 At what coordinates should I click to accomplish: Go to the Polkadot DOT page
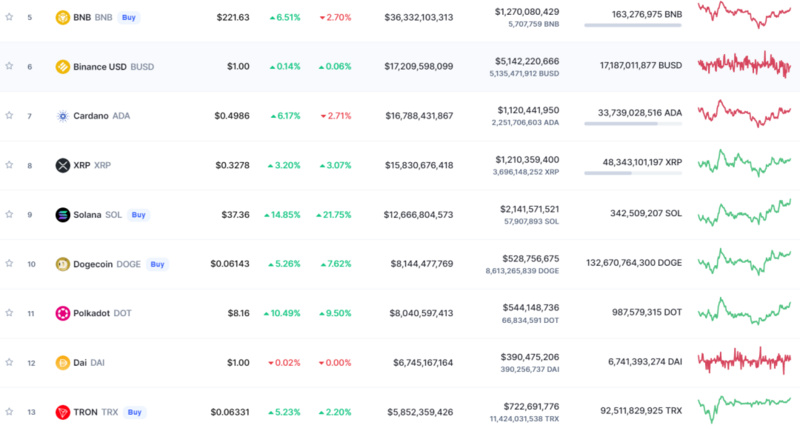102,313
